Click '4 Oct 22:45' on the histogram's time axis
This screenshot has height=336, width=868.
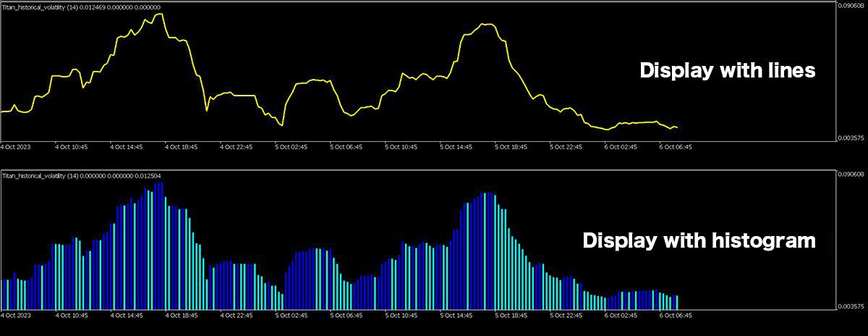click(237, 316)
